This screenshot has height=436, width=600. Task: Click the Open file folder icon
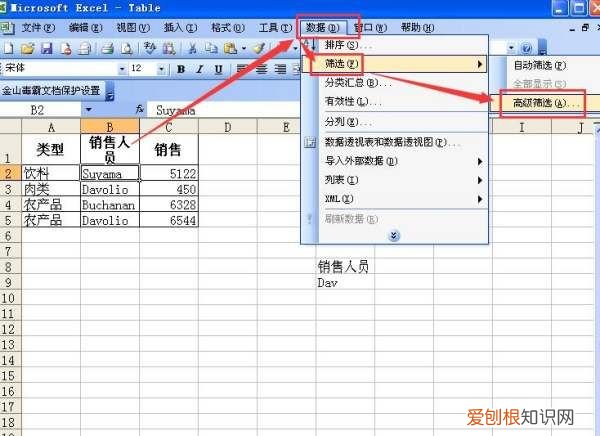[28, 48]
